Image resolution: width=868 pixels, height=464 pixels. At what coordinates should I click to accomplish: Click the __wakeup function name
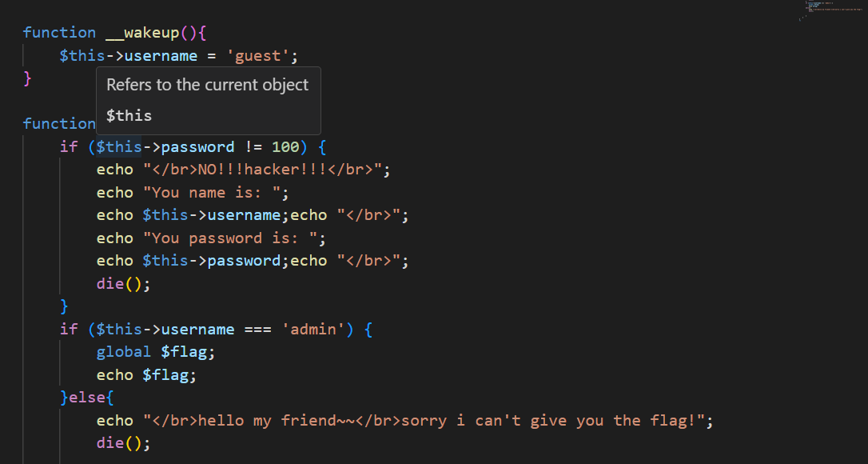142,33
